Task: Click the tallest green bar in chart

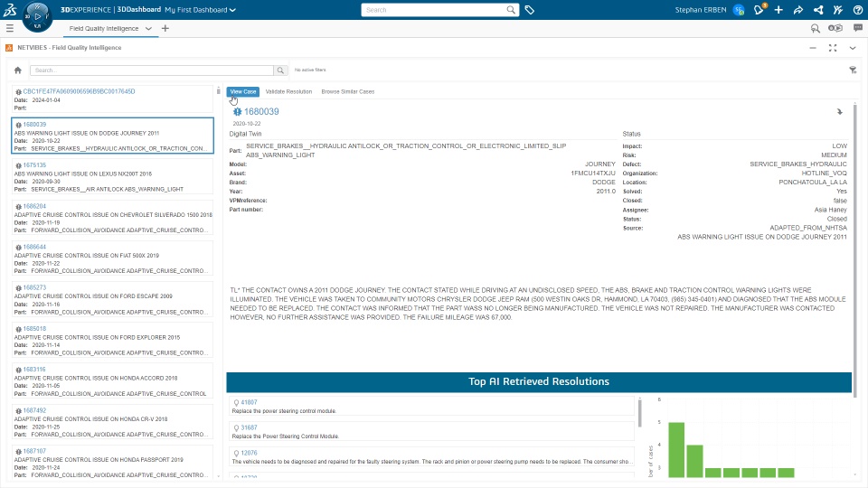Action: pyautogui.click(x=676, y=450)
